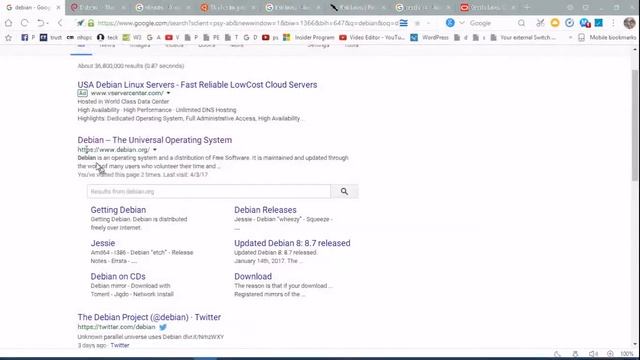Open the Facebook bookmark icon

(x=24, y=38)
